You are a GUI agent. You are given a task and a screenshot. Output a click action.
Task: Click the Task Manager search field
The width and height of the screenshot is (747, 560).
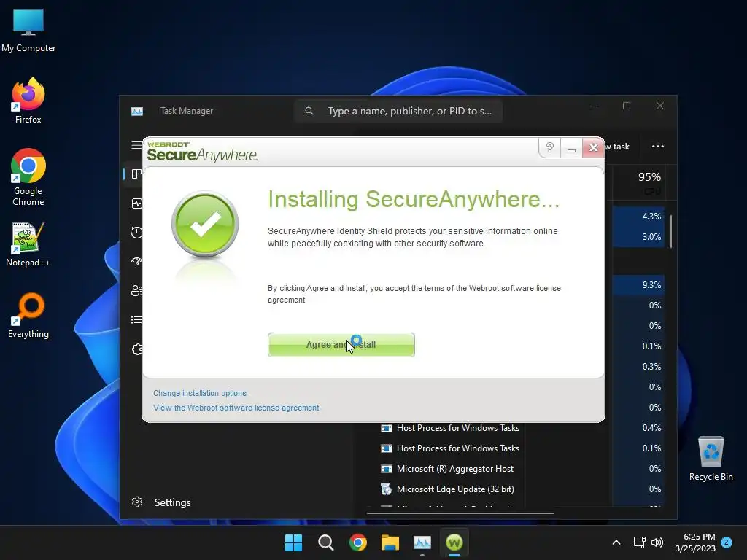(398, 111)
